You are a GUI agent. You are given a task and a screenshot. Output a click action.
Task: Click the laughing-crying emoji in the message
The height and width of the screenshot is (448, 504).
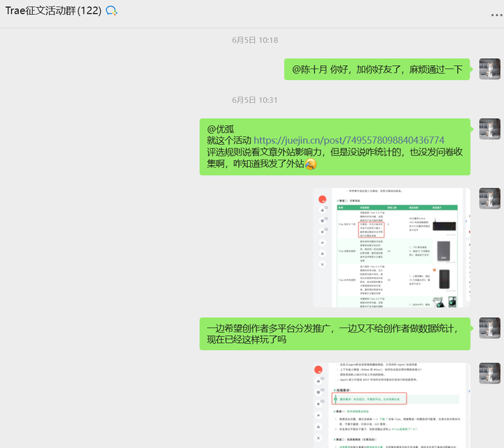[311, 164]
